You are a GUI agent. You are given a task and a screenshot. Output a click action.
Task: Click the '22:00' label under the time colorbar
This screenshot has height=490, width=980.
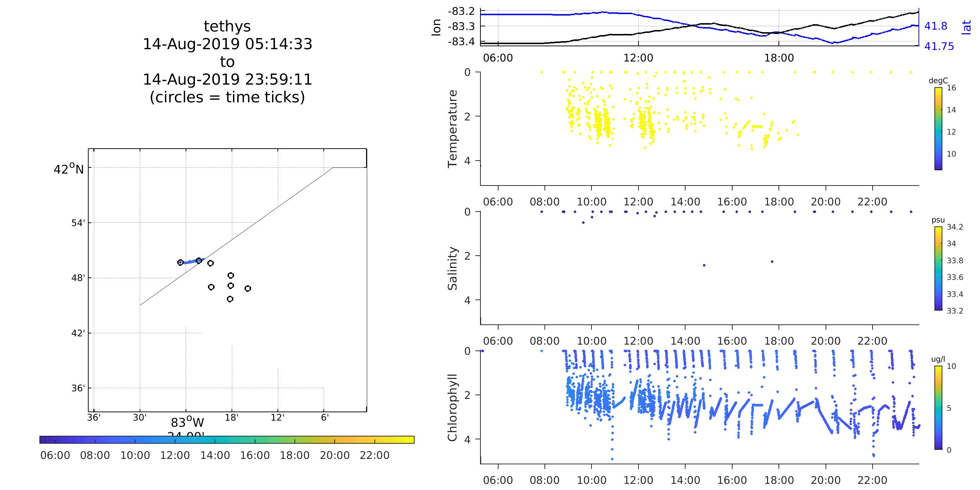375,455
